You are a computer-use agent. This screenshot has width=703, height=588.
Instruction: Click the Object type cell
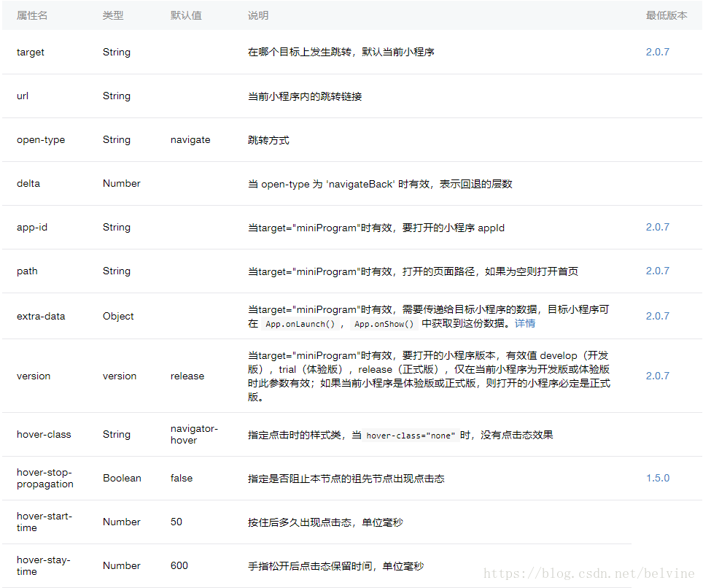(x=118, y=316)
